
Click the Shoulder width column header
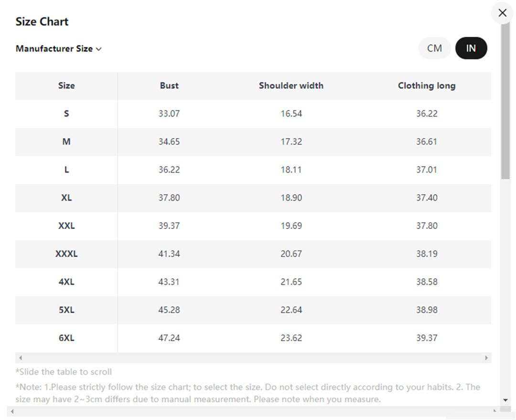[291, 86]
